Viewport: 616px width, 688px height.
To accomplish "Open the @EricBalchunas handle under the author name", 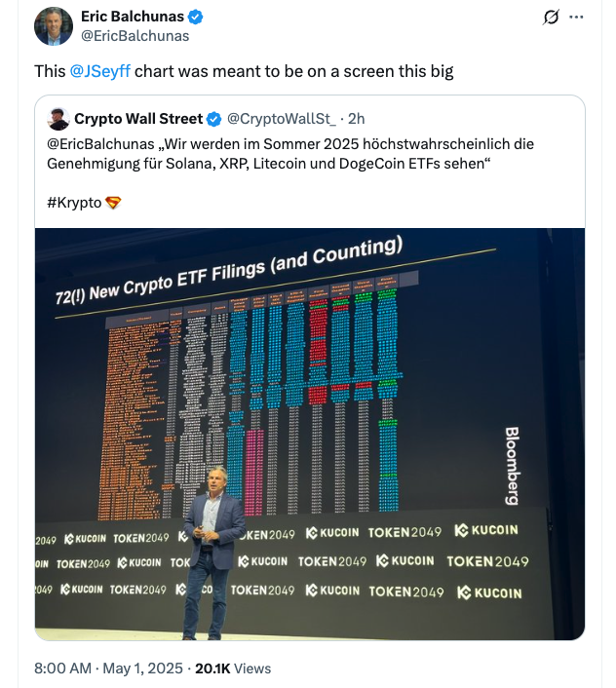I will [x=135, y=35].
